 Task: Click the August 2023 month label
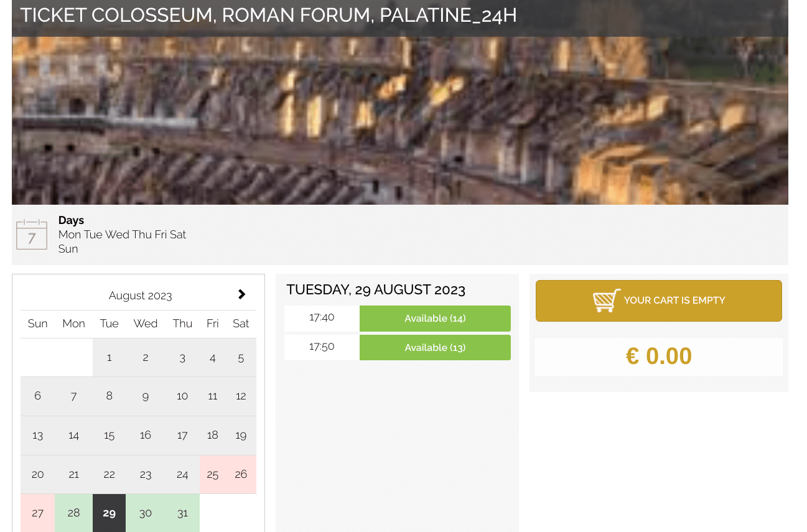pyautogui.click(x=141, y=296)
